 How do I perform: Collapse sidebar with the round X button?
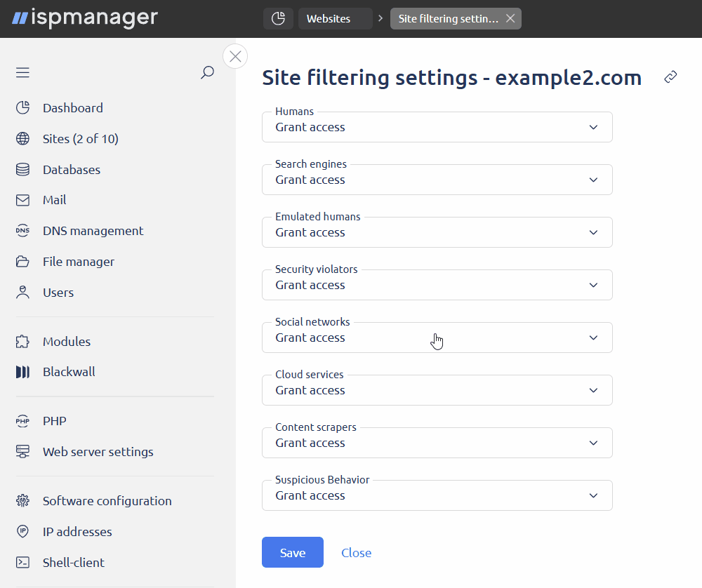coord(235,56)
